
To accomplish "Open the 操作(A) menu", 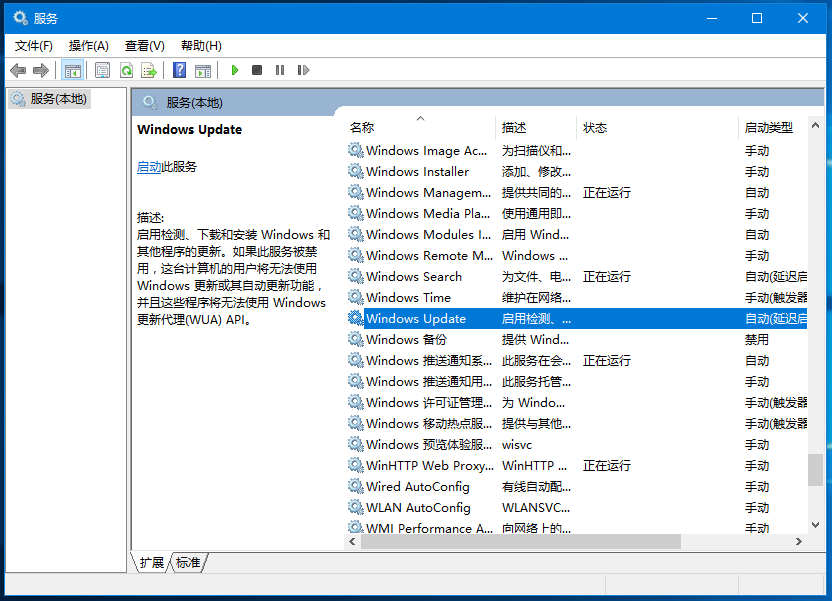I will click(89, 46).
